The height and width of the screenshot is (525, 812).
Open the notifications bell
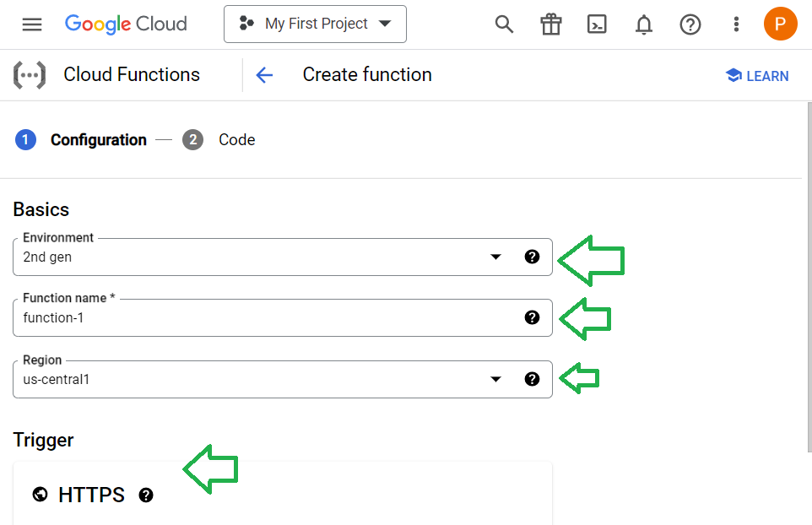click(644, 24)
